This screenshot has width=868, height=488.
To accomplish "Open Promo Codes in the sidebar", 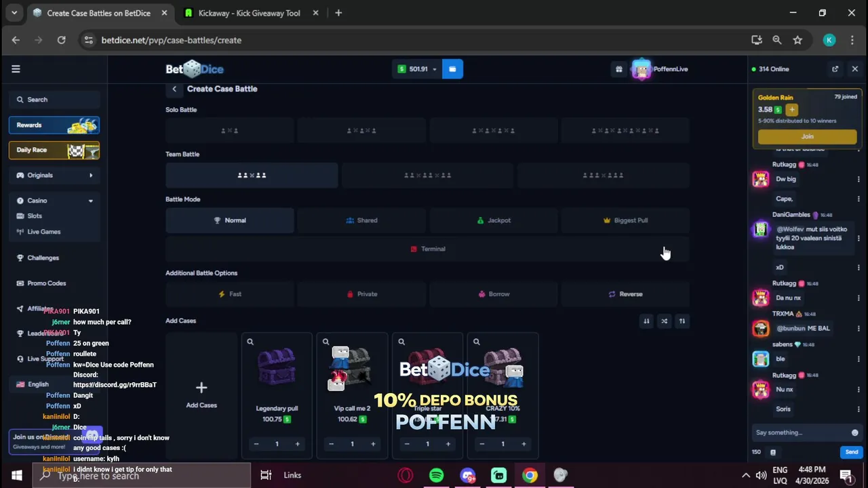I will point(46,283).
